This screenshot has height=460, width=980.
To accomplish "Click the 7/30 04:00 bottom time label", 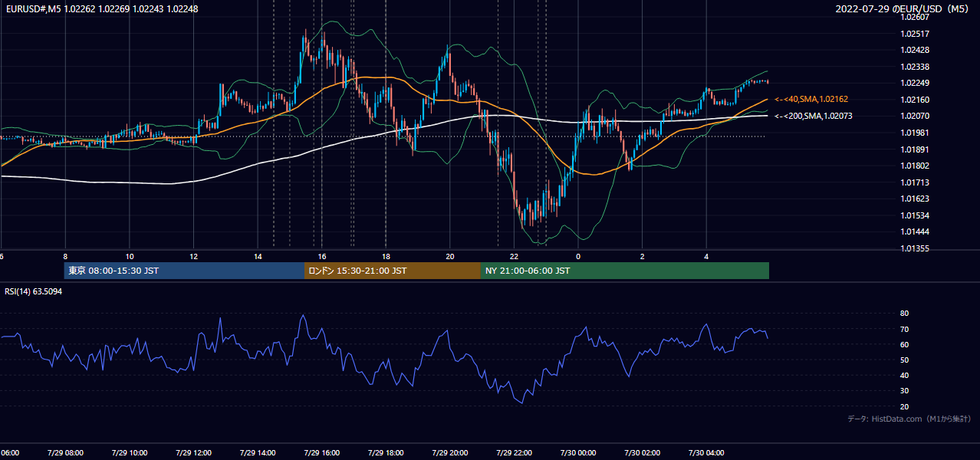I will (x=706, y=453).
